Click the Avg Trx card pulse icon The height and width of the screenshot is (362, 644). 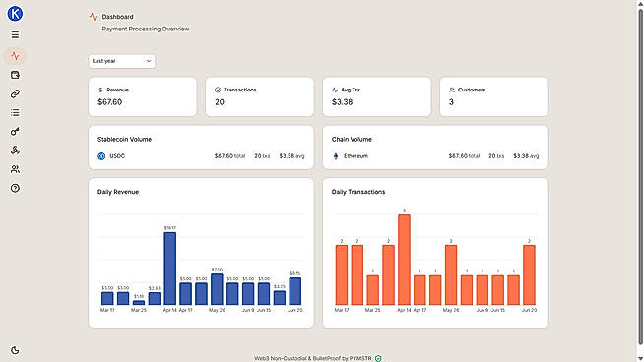[x=335, y=90]
